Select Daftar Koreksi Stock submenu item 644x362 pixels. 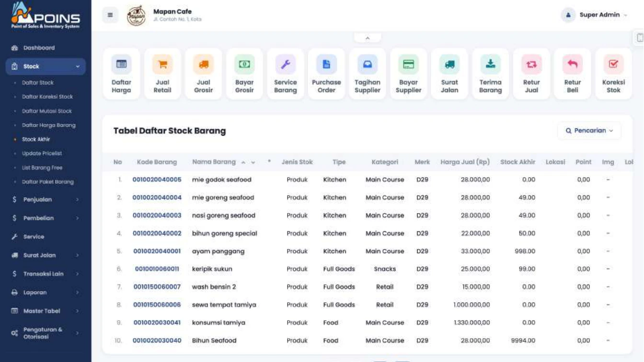coord(47,97)
